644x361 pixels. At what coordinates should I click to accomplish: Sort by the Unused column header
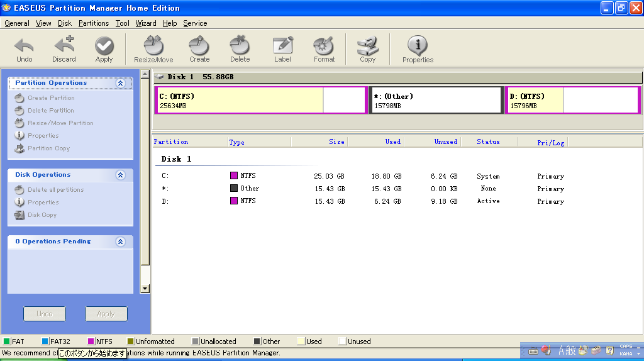coord(433,142)
